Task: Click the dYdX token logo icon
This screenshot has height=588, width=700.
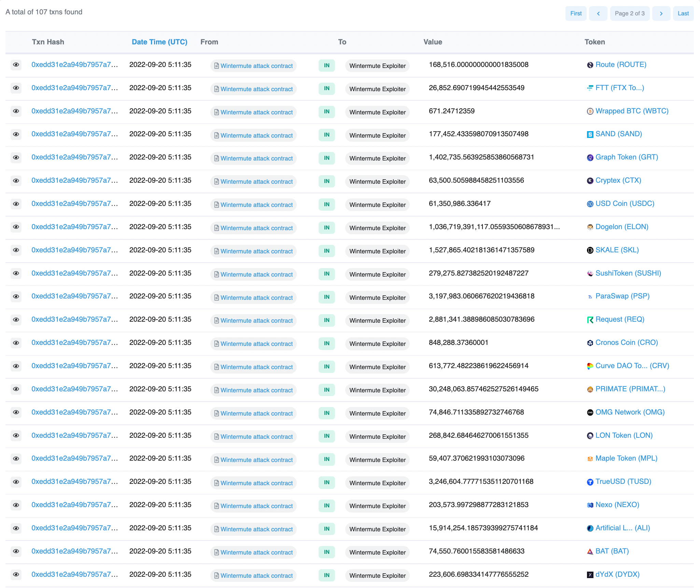Action: [590, 575]
